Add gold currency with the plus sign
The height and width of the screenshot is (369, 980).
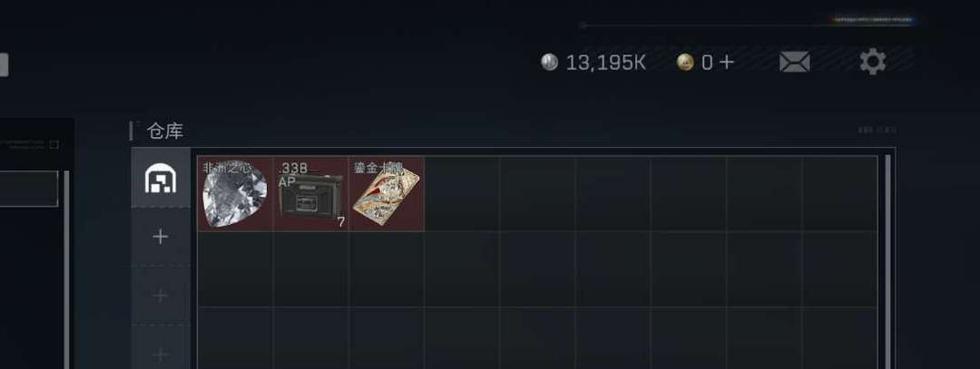coord(726,62)
